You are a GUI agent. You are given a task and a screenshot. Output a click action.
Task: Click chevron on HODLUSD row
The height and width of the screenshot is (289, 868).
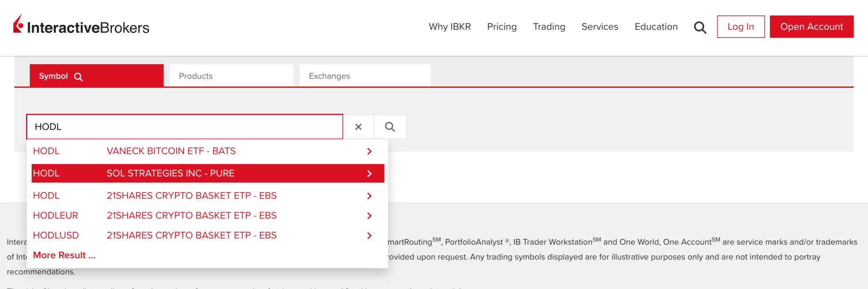pyautogui.click(x=369, y=235)
